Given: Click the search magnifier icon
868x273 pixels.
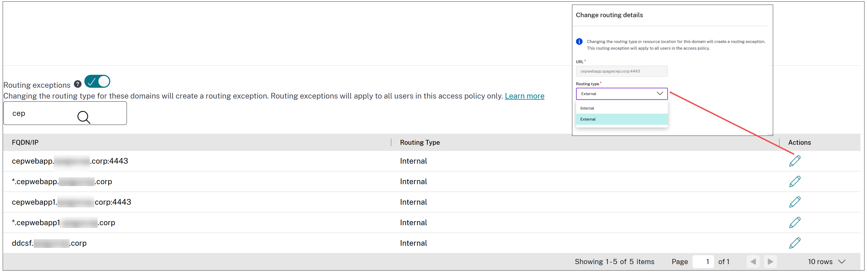Looking at the screenshot, I should click(x=84, y=117).
